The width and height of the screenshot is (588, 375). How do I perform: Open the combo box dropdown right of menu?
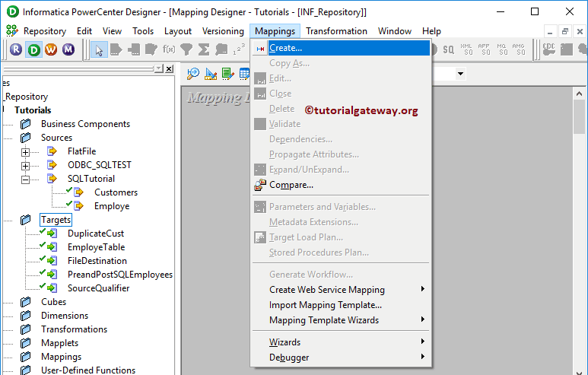(x=460, y=74)
